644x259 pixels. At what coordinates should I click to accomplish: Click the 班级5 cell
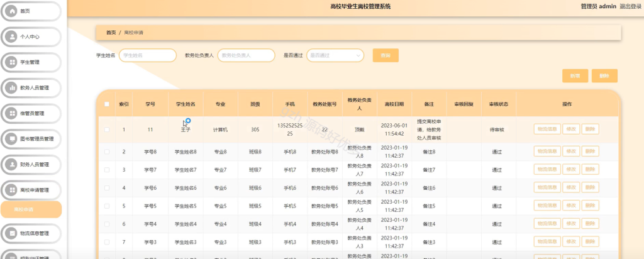(x=255, y=206)
